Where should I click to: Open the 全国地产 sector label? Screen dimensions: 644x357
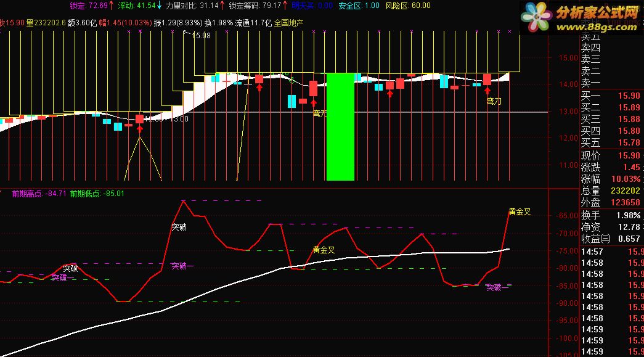289,23
